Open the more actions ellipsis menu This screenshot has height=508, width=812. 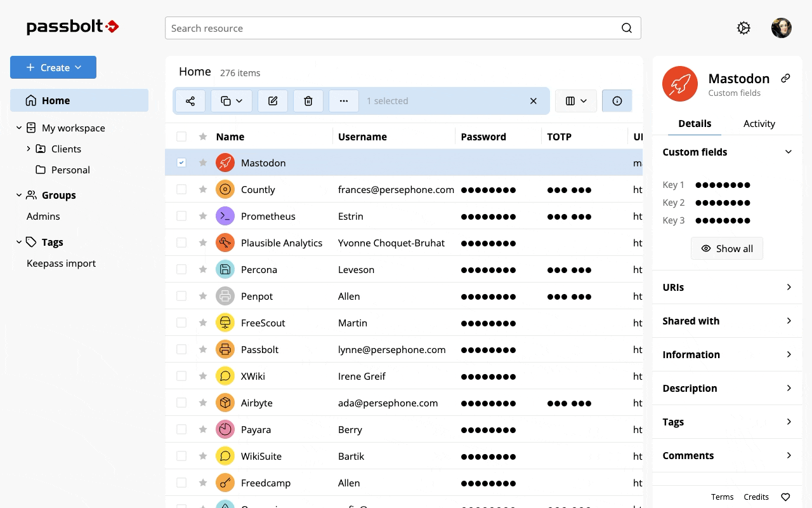coord(344,101)
